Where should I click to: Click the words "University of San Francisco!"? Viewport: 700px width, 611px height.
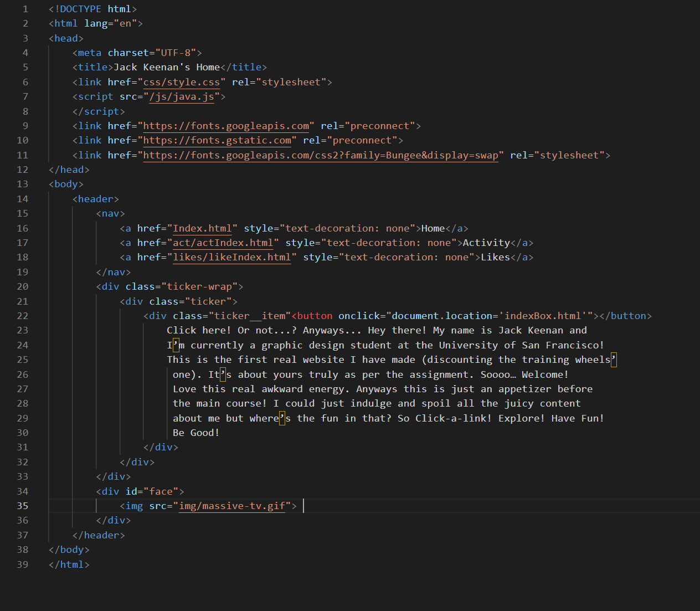[x=522, y=345]
